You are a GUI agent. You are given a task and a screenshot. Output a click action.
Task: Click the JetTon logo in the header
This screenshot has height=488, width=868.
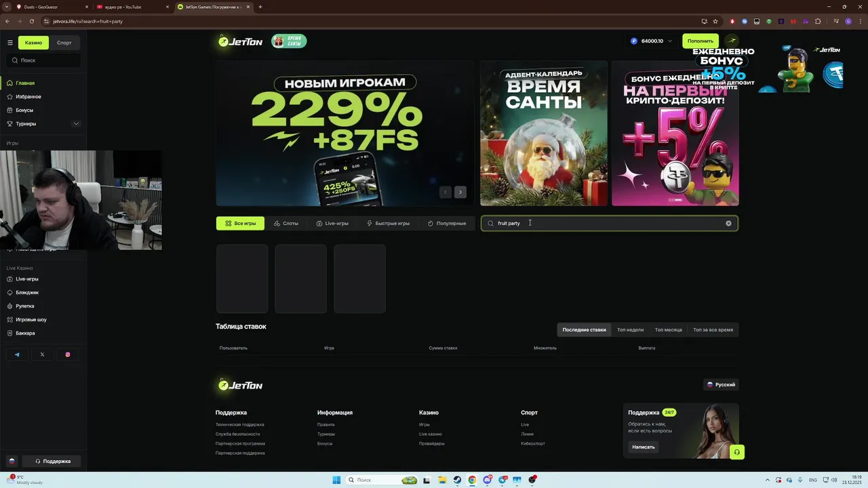(240, 41)
